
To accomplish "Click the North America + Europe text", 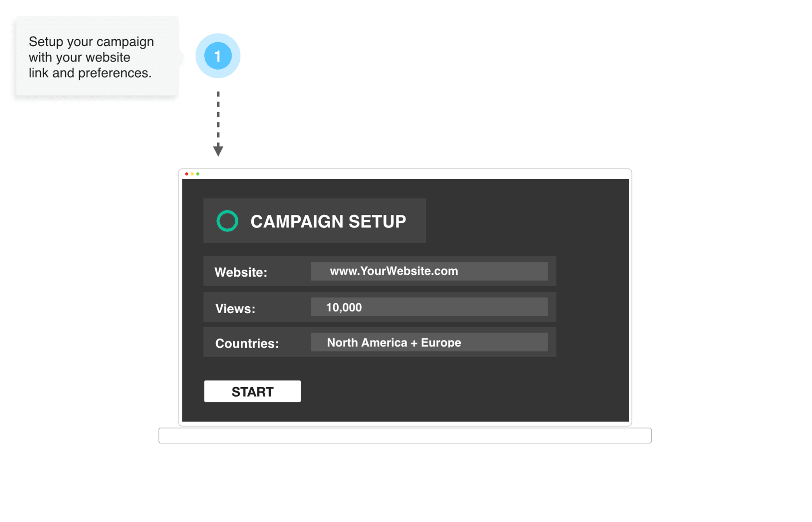I will click(394, 343).
